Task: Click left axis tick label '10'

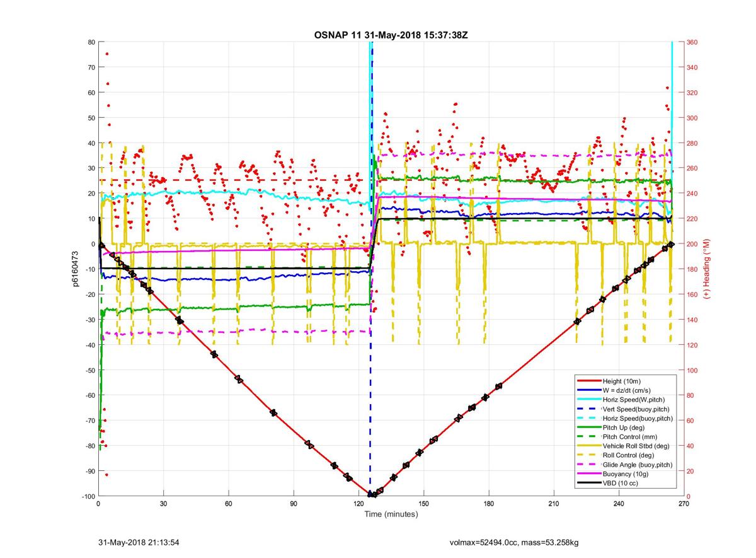Action: 91,219
